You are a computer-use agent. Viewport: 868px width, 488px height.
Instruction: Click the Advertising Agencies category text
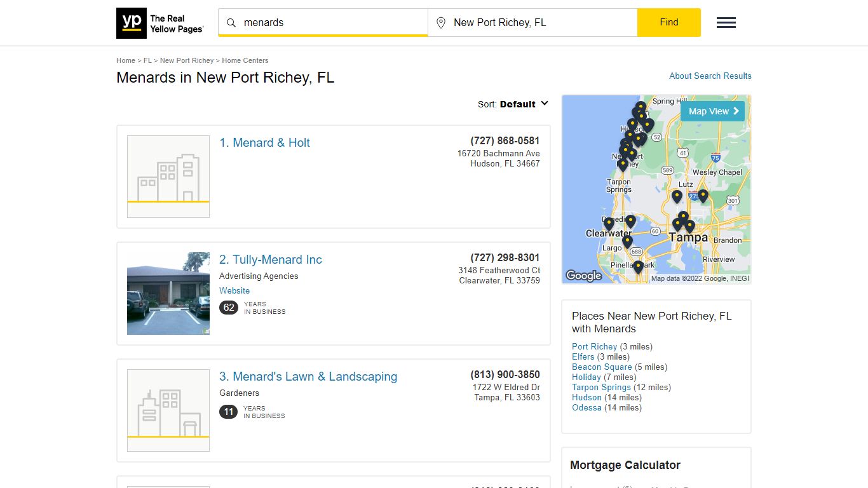tap(259, 276)
